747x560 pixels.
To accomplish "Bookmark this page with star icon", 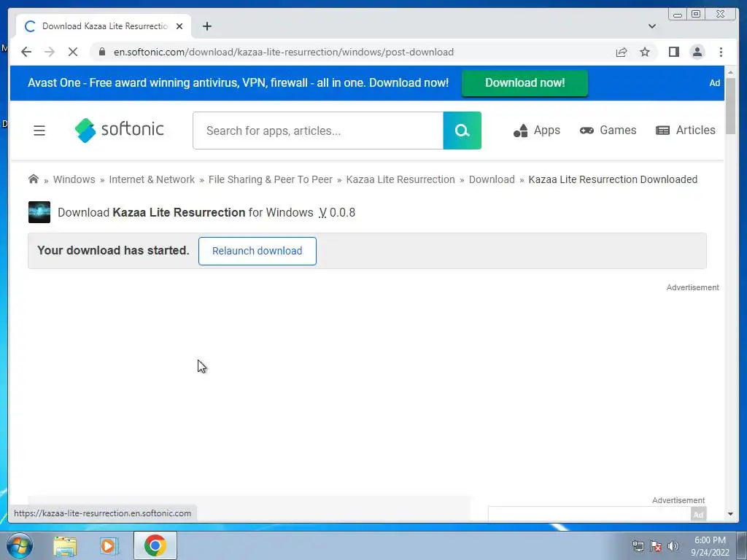I will click(x=645, y=52).
